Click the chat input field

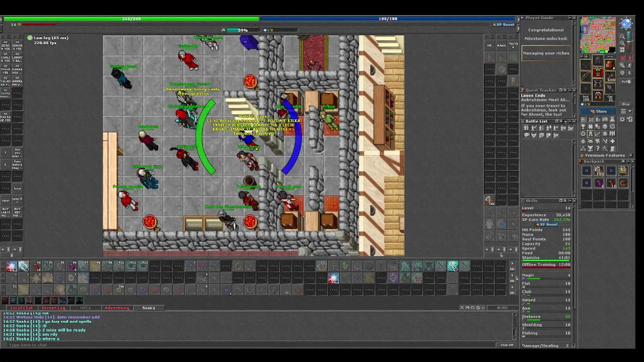(252, 345)
